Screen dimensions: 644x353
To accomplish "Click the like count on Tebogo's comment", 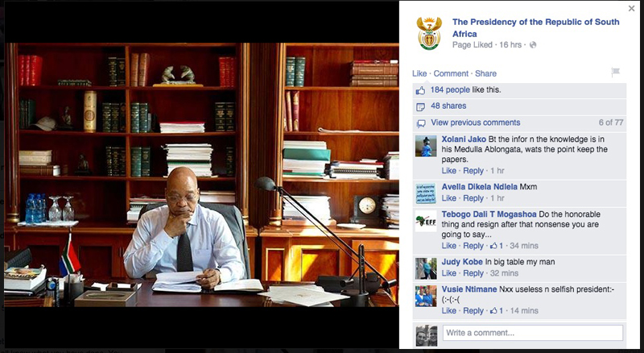I will point(497,246).
